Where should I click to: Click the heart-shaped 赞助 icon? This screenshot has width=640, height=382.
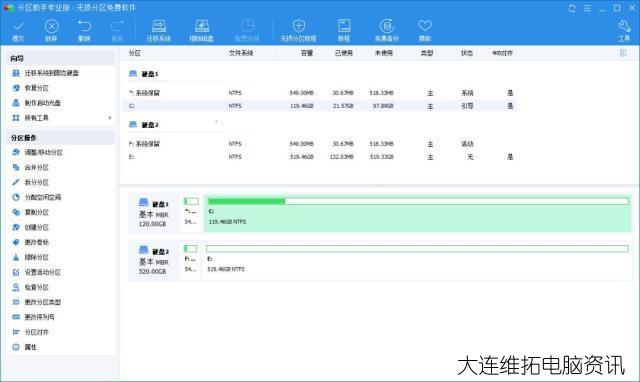coord(425,26)
